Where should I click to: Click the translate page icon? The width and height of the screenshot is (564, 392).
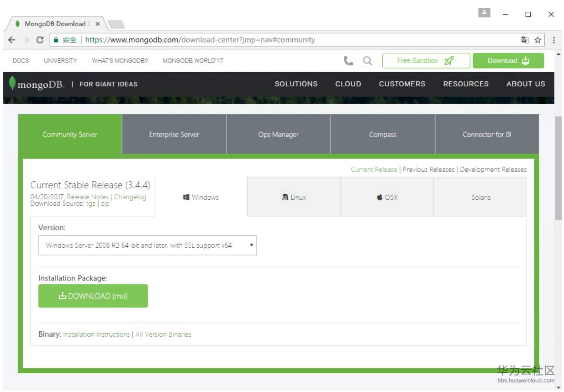click(525, 40)
